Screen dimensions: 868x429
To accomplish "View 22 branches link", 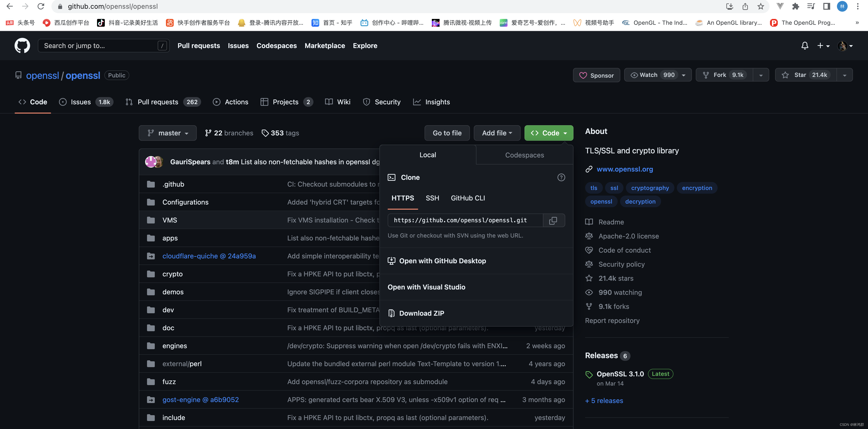I will tap(229, 133).
